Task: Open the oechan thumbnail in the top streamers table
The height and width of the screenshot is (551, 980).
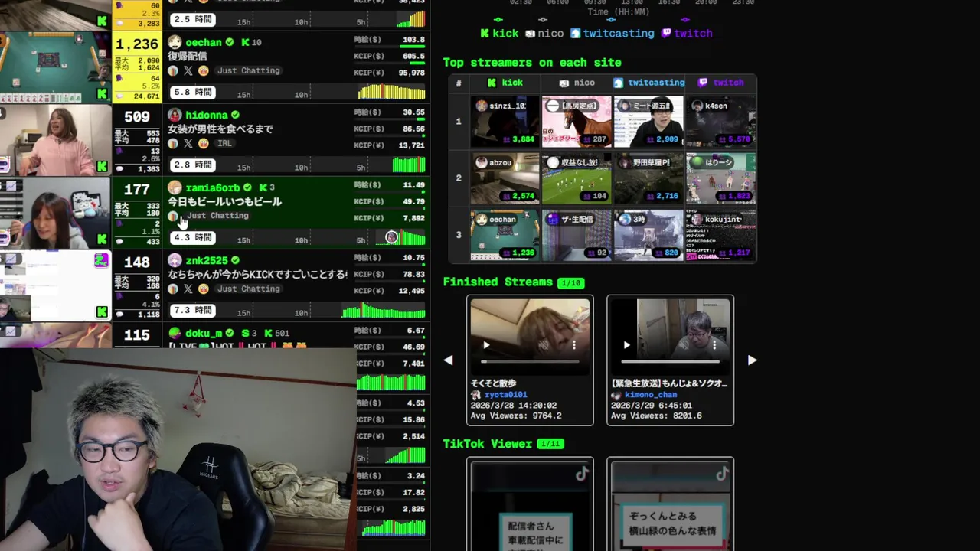Action: (505, 236)
